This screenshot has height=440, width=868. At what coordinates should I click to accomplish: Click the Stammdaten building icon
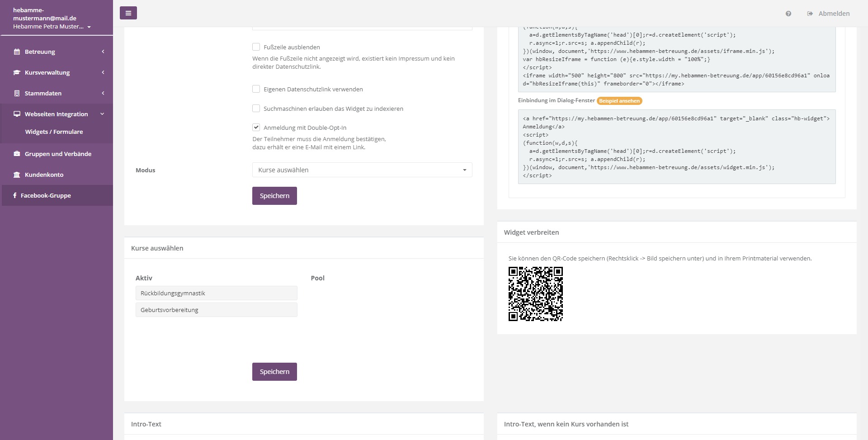tap(17, 93)
